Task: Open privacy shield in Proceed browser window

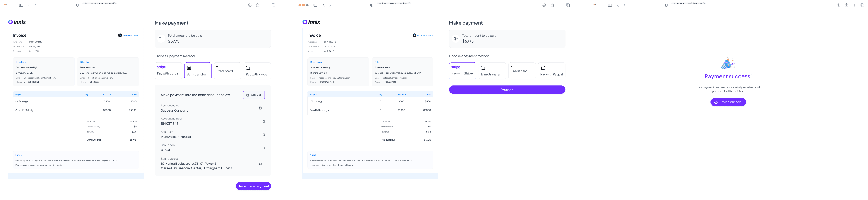Action: click(x=372, y=5)
